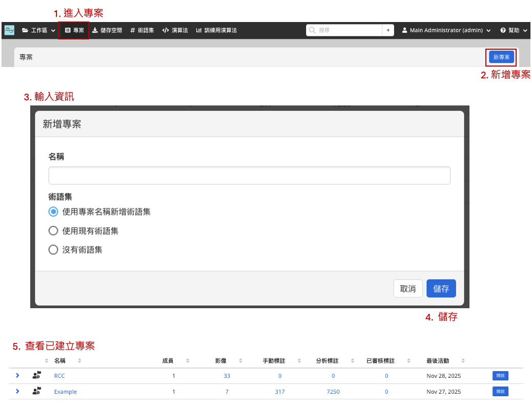Click the plus button beside search box
Screen dimensions: 532x407
[x=388, y=30]
